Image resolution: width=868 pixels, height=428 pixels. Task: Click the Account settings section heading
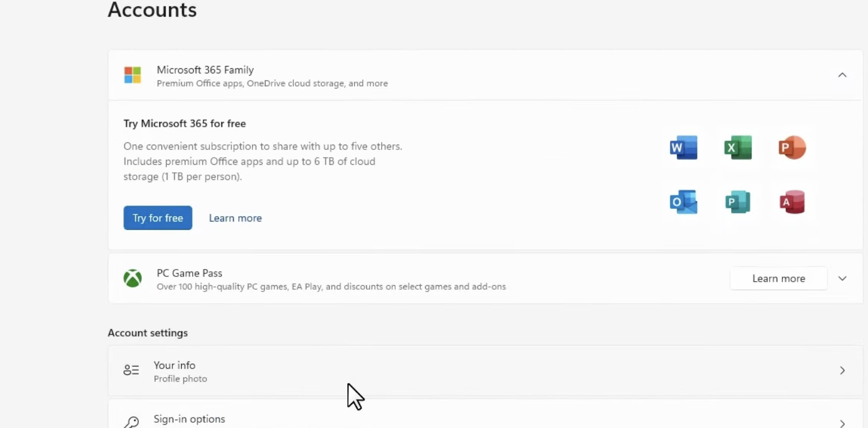pyautogui.click(x=148, y=333)
